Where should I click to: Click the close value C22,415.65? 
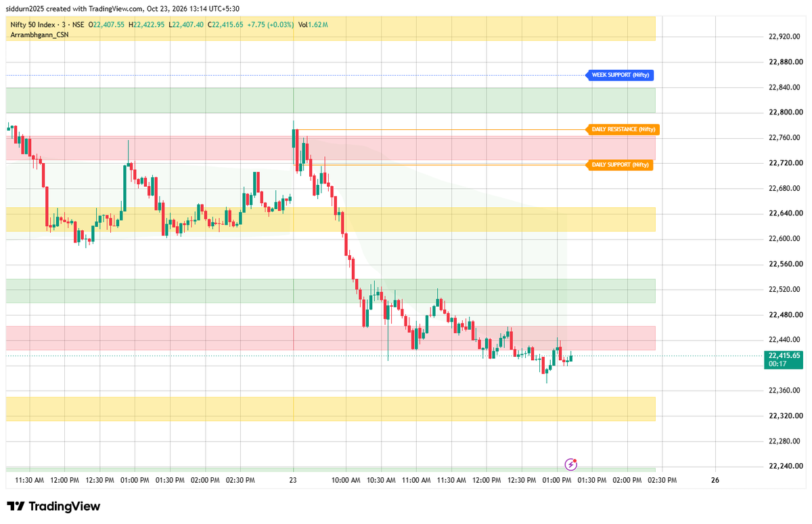225,25
